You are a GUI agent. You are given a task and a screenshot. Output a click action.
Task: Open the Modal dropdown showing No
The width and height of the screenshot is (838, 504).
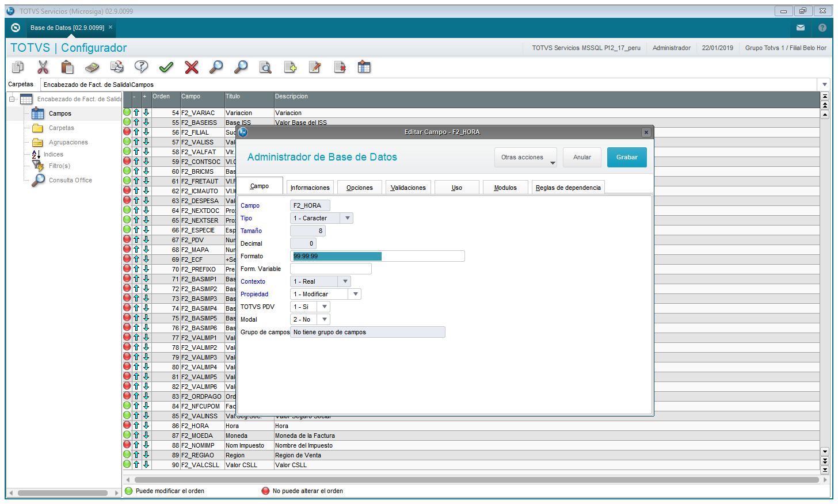(324, 319)
